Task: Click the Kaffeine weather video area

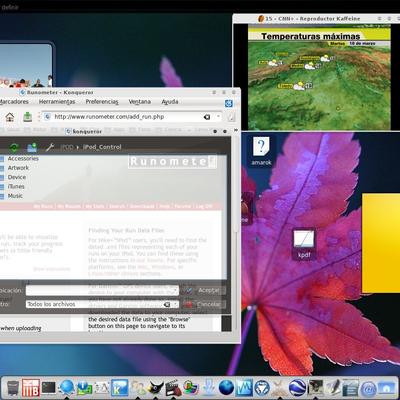Action: [x=319, y=78]
